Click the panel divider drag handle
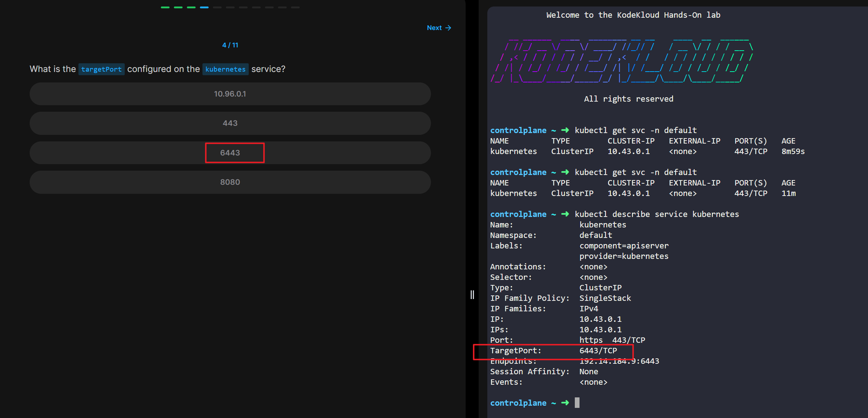Image resolution: width=868 pixels, height=418 pixels. point(472,295)
